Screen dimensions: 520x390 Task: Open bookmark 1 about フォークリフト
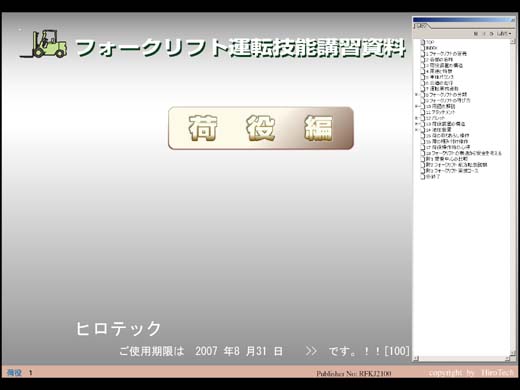click(x=446, y=54)
